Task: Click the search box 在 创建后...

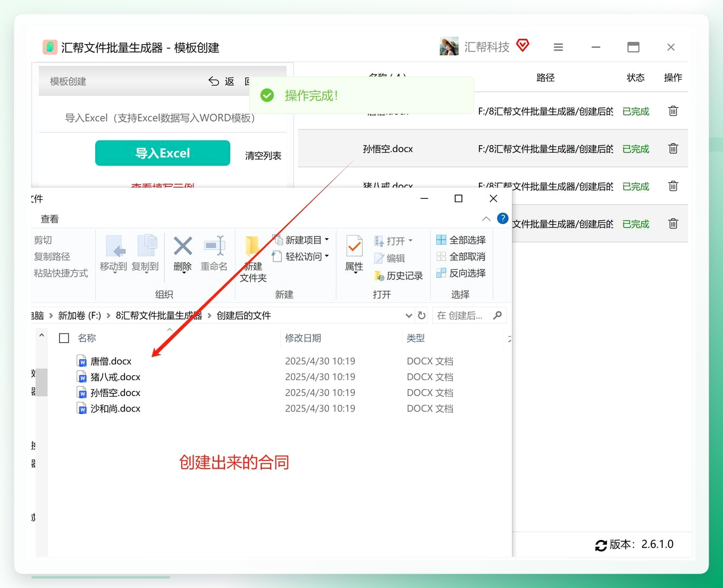Action: pos(469,315)
